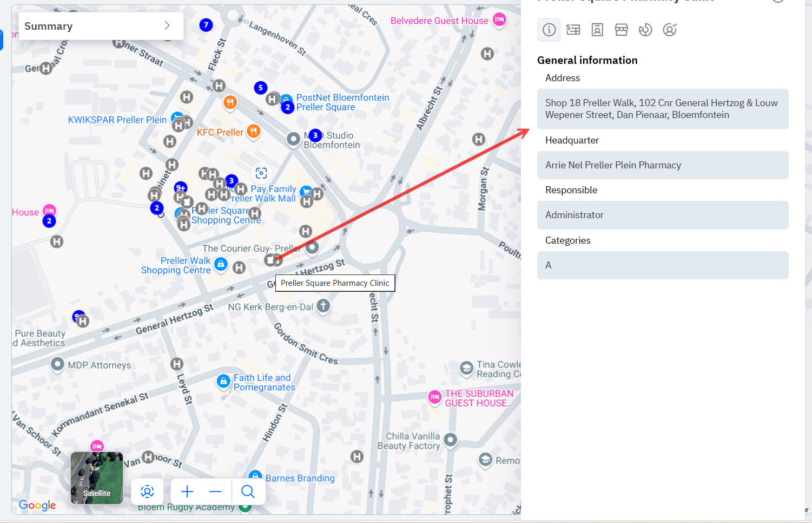Switch map to Satellite view
Image resolution: width=812 pixels, height=523 pixels.
point(97,478)
